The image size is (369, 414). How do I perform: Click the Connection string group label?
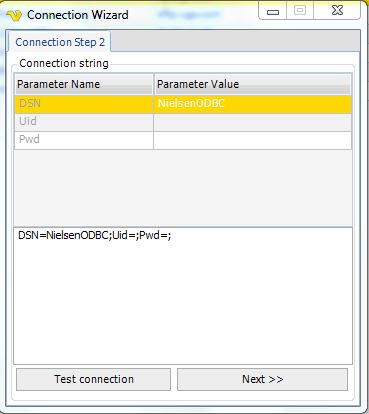point(64,63)
